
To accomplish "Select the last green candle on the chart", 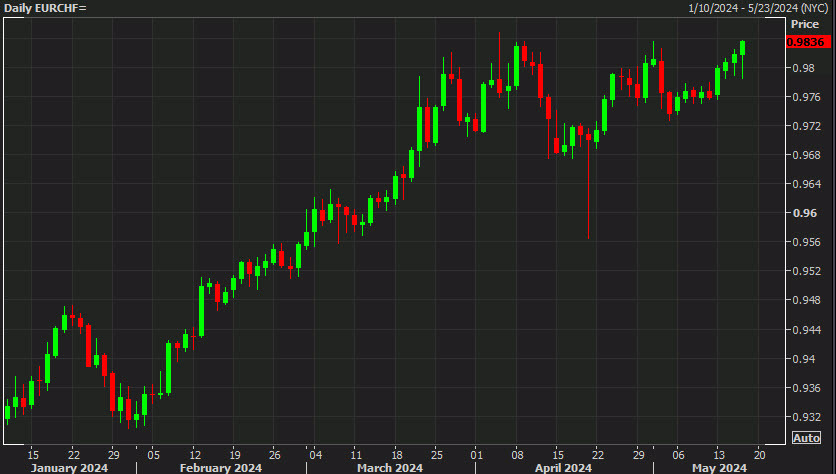I will (x=743, y=48).
